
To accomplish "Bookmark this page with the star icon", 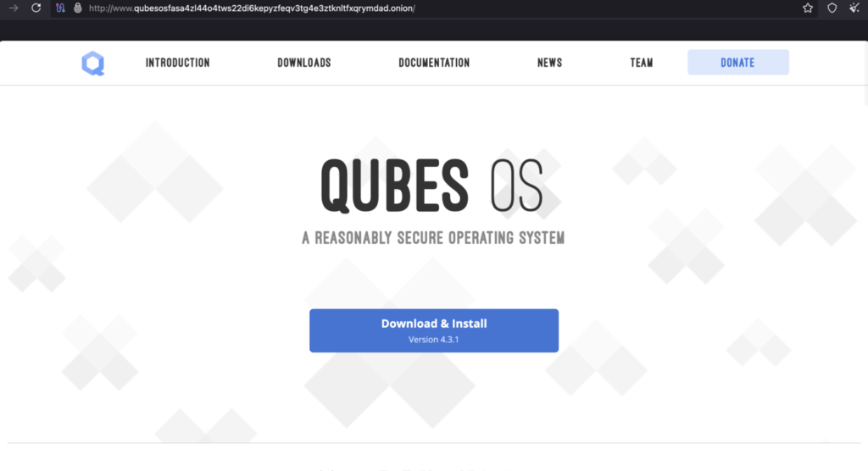I will (808, 8).
